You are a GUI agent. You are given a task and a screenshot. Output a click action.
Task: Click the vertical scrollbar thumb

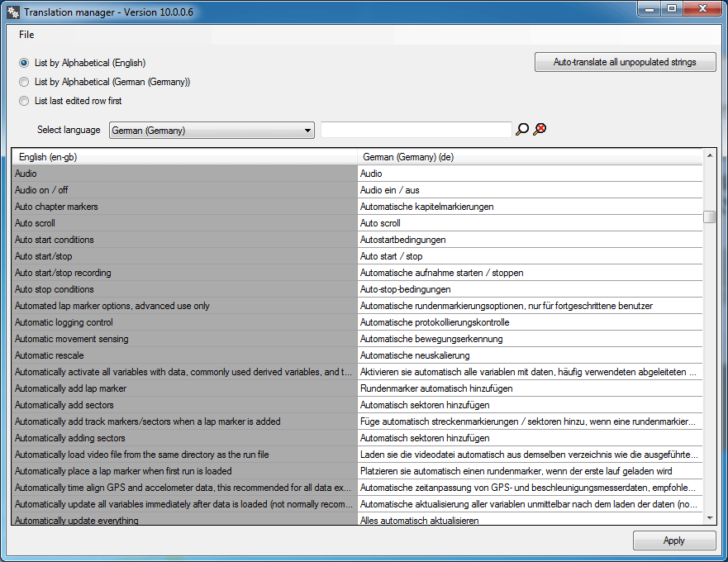pos(709,217)
